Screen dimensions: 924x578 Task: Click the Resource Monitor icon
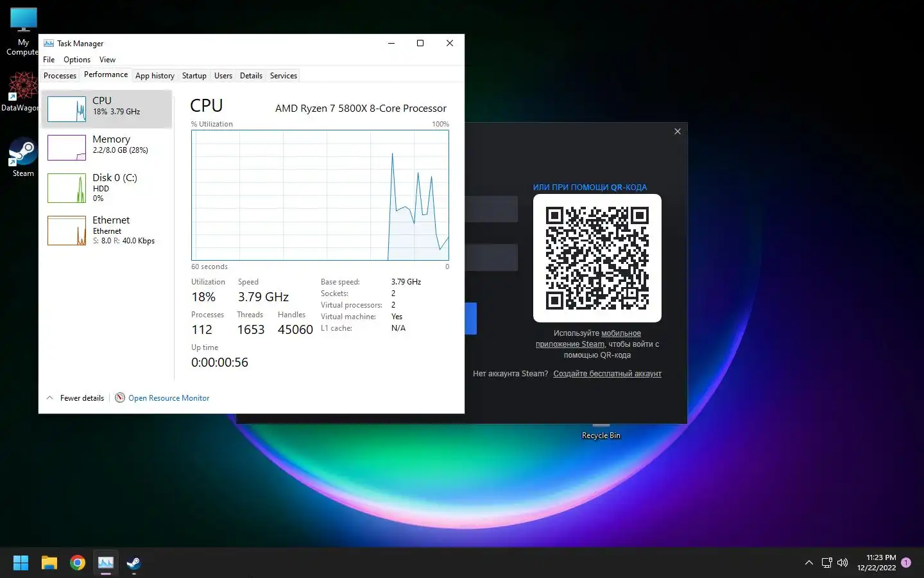tap(120, 398)
